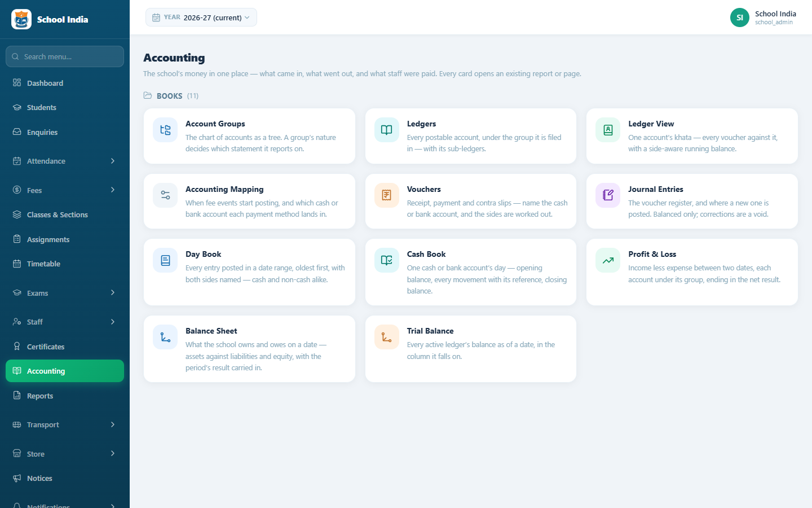The height and width of the screenshot is (508, 812).
Task: Click the Vouchers receipt icon
Action: [x=387, y=195]
